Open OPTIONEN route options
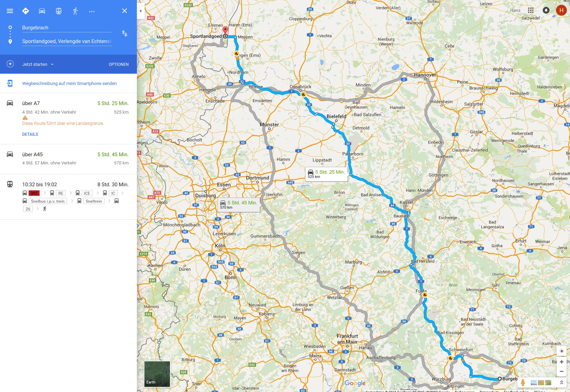Image resolution: width=570 pixels, height=392 pixels. tap(118, 64)
